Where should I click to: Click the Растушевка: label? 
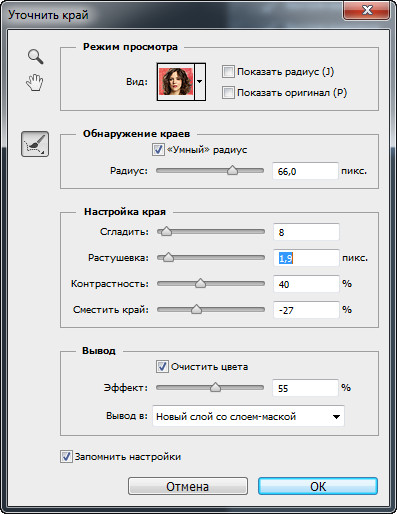point(118,258)
